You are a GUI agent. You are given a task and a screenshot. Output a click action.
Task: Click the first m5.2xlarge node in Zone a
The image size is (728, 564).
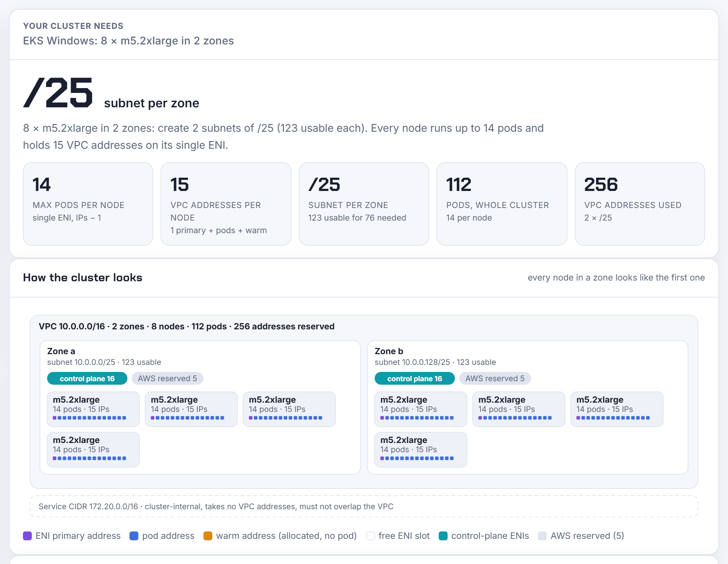pyautogui.click(x=93, y=409)
